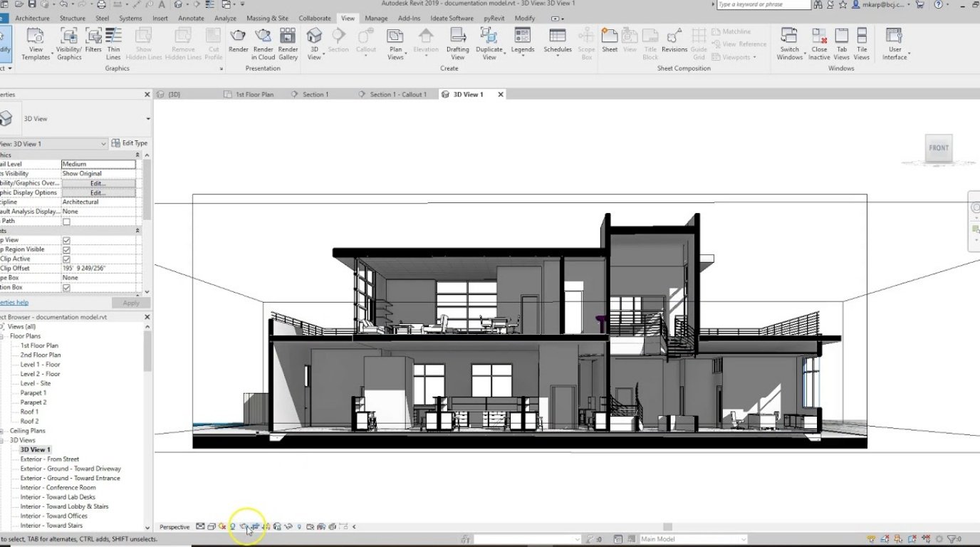Image resolution: width=980 pixels, height=547 pixels.
Task: Click Edit for Visibility/Graphics Overrides
Action: pos(98,183)
